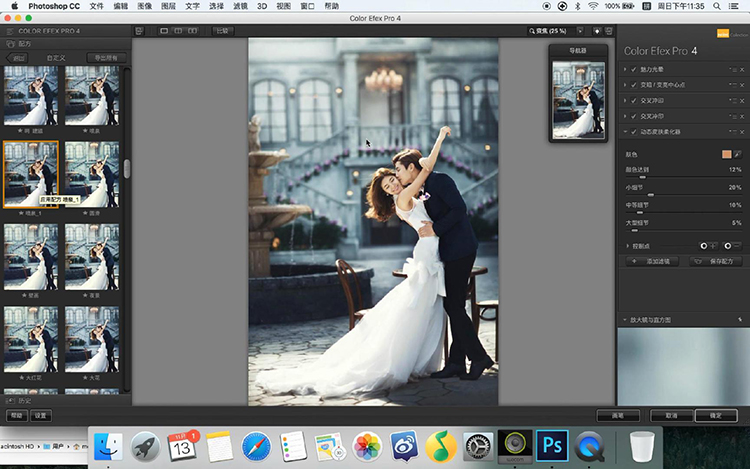Click the 保存配方 button
Image resolution: width=750 pixels, height=469 pixels.
(x=716, y=262)
